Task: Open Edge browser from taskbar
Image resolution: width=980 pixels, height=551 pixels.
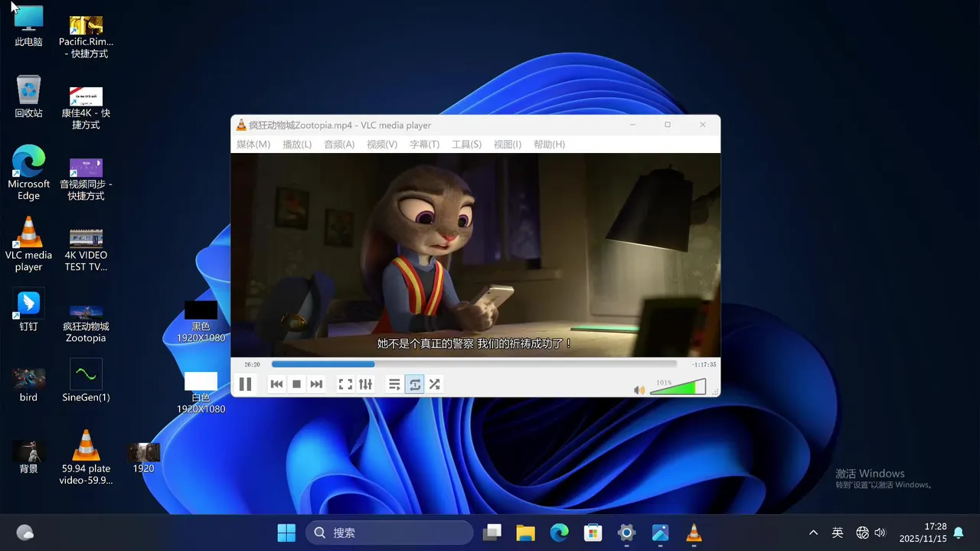Action: 559,533
